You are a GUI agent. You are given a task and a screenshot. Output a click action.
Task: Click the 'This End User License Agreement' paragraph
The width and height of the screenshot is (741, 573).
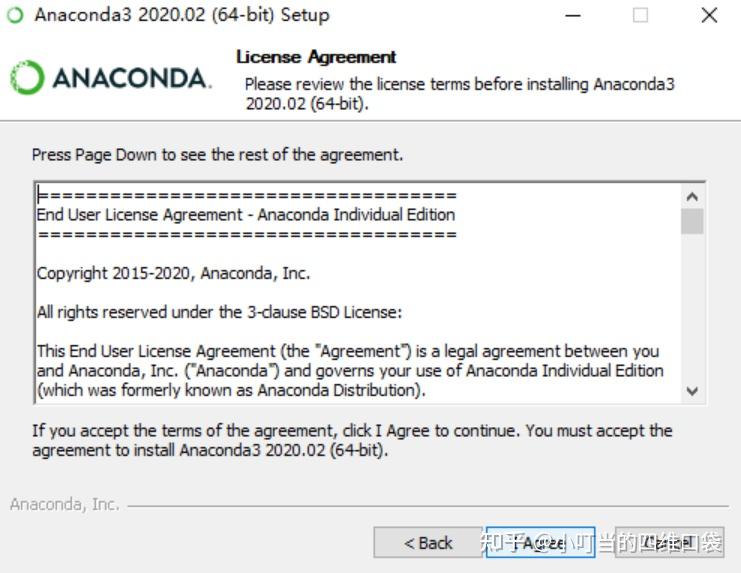(348, 370)
